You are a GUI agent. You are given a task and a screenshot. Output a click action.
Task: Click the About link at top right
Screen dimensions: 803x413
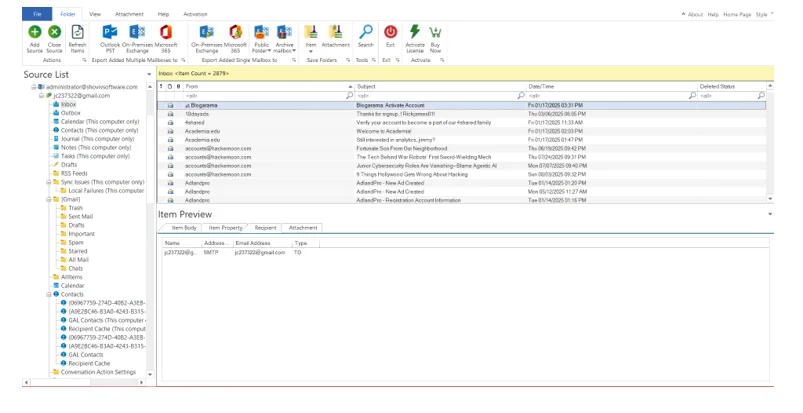pyautogui.click(x=695, y=14)
